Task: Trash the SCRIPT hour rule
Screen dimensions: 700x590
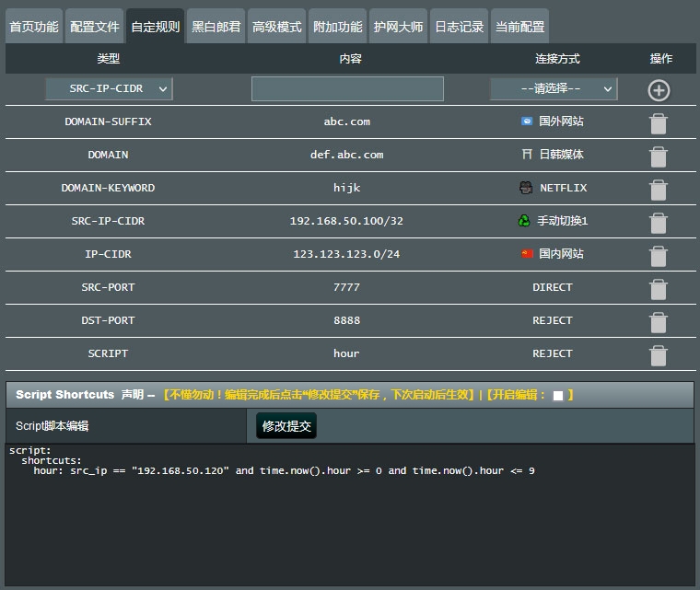Action: click(659, 355)
